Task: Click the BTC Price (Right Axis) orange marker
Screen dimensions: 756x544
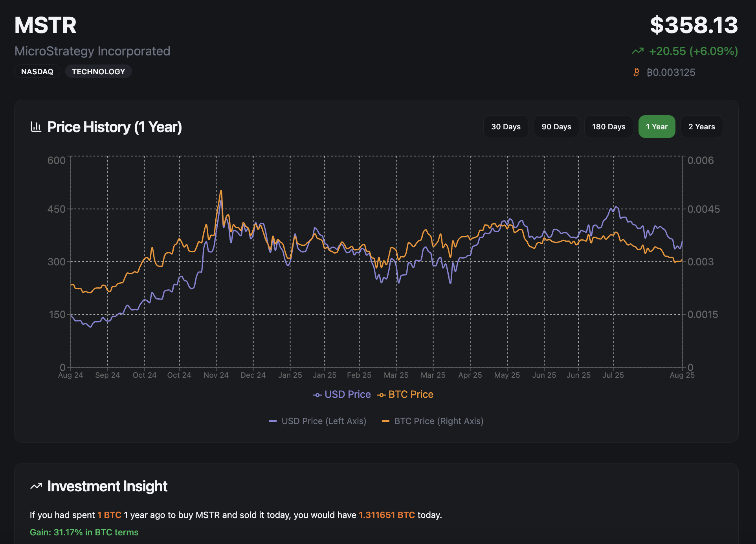Action: tap(385, 421)
